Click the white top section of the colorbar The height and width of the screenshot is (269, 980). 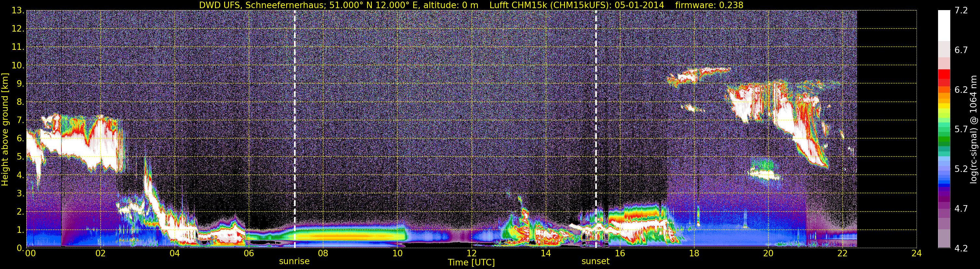[x=944, y=25]
